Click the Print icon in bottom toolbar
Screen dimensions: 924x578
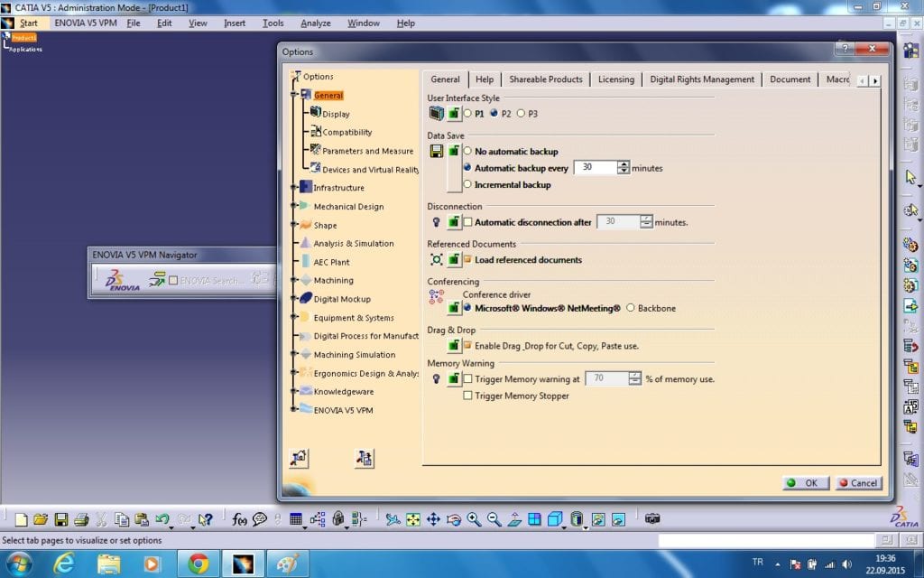click(x=81, y=519)
